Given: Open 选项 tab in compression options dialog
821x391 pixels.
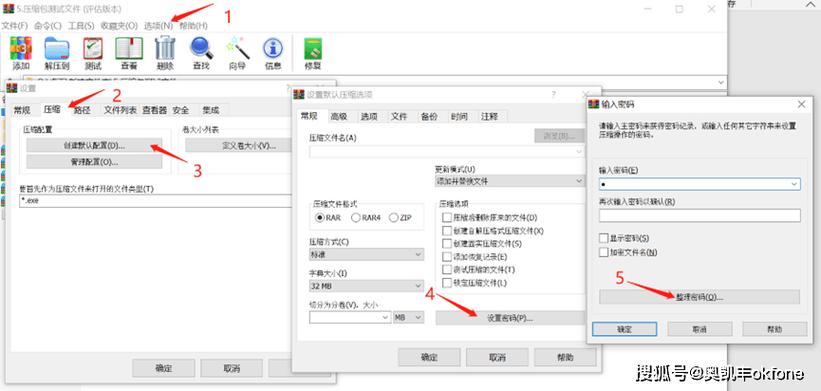Looking at the screenshot, I should [369, 116].
